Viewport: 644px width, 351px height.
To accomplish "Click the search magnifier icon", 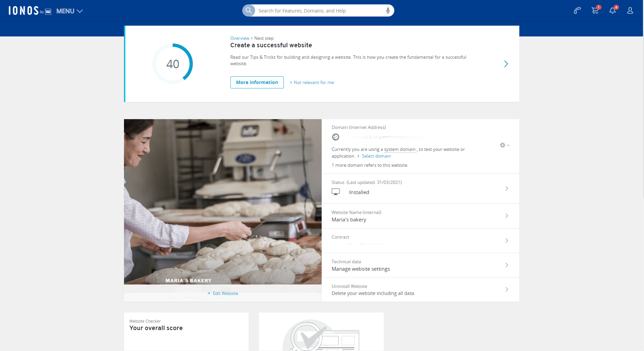I will (249, 10).
